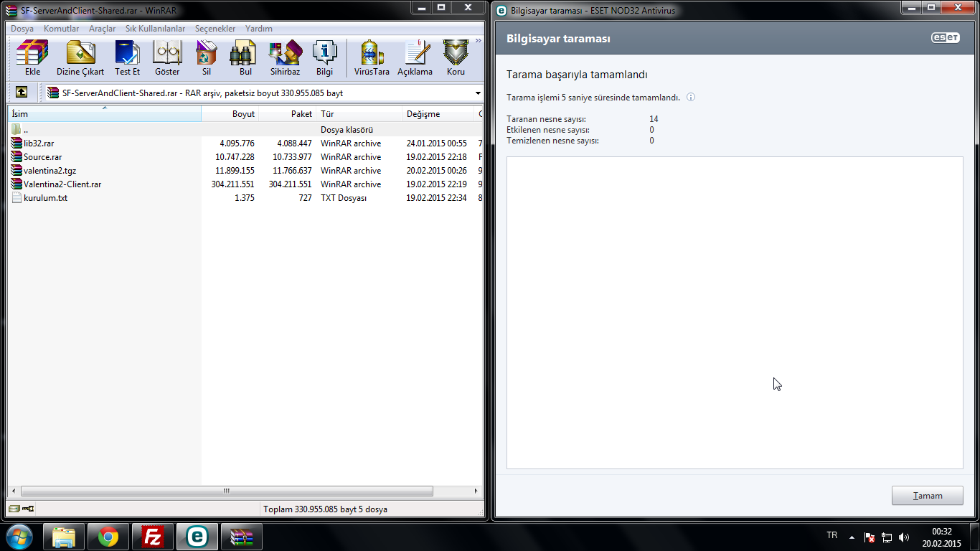Click the scrollbar left arrow in WinRAR
980x551 pixels.
(x=14, y=491)
